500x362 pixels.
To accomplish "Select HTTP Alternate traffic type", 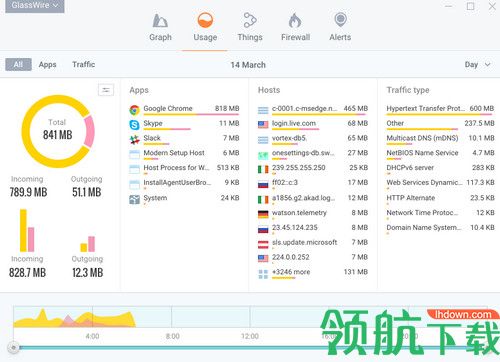I will click(x=411, y=198).
